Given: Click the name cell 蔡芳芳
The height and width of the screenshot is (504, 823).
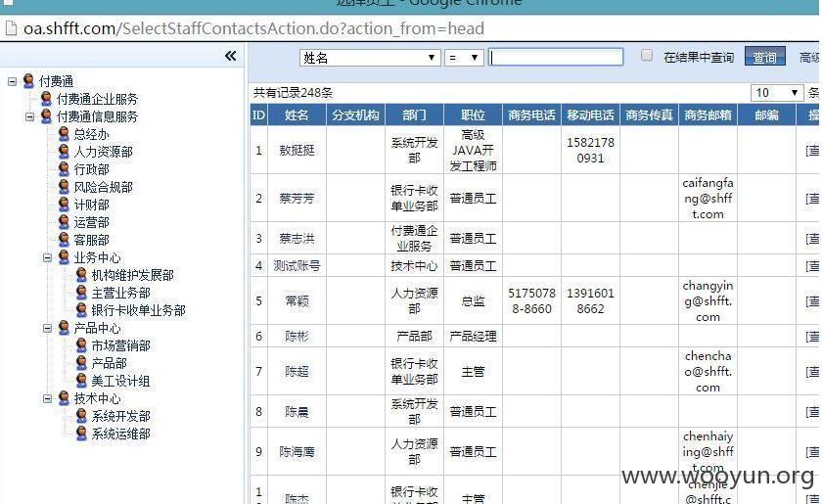Looking at the screenshot, I should 297,198.
